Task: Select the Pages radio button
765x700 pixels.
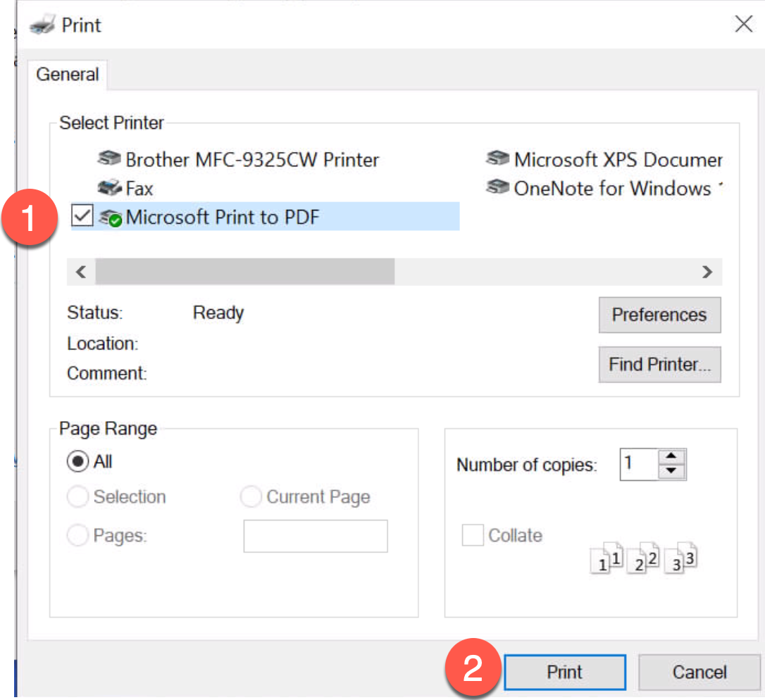Action: pos(77,535)
